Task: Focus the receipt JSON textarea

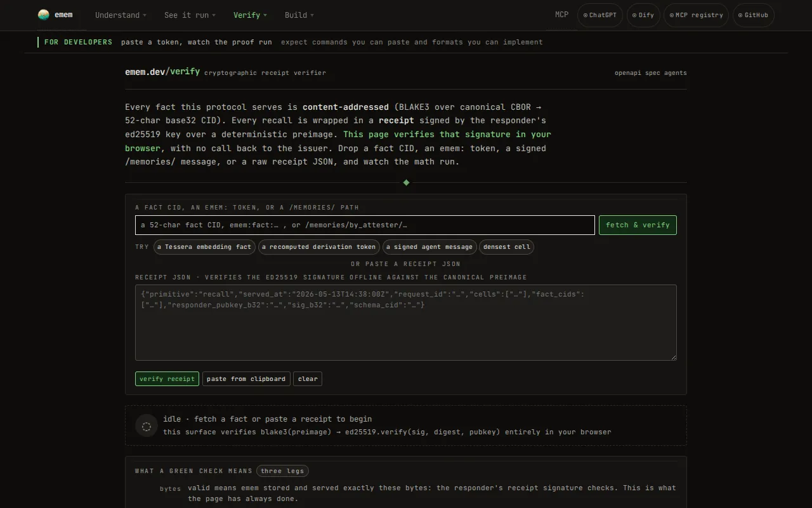Action: [x=406, y=323]
